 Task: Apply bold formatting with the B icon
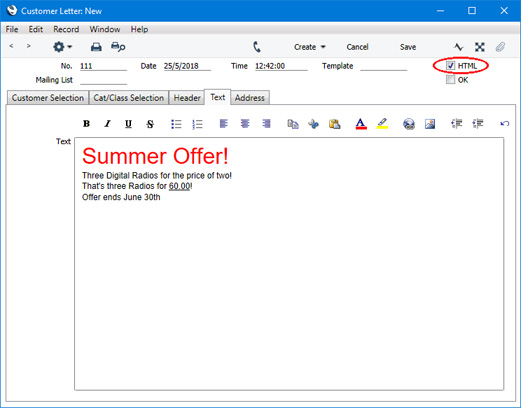(86, 124)
